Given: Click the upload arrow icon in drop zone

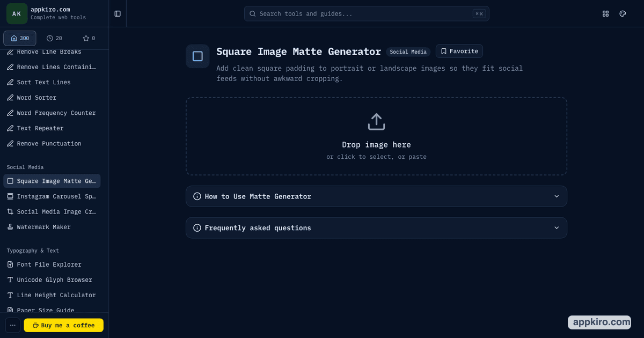Looking at the screenshot, I should [x=376, y=121].
